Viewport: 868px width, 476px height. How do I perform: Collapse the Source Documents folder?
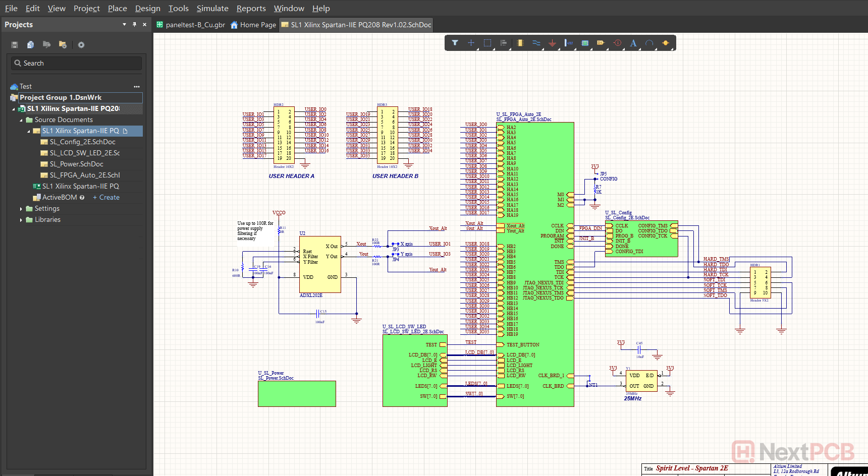click(x=21, y=120)
